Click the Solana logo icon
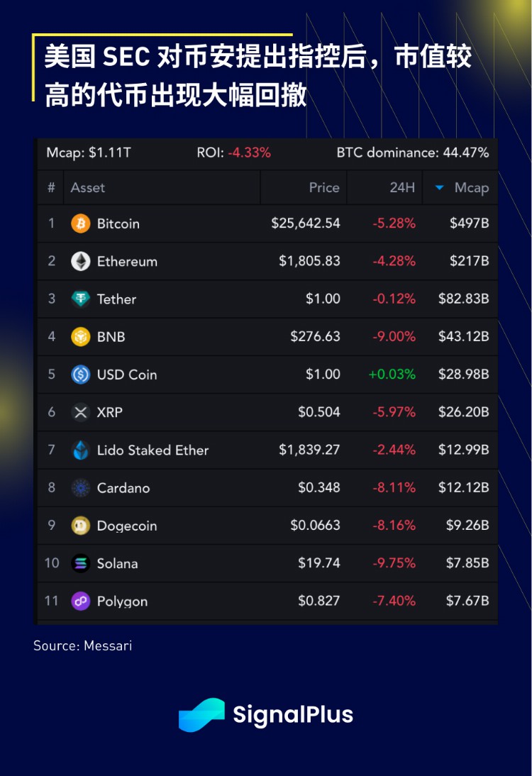The image size is (532, 776). point(81,563)
